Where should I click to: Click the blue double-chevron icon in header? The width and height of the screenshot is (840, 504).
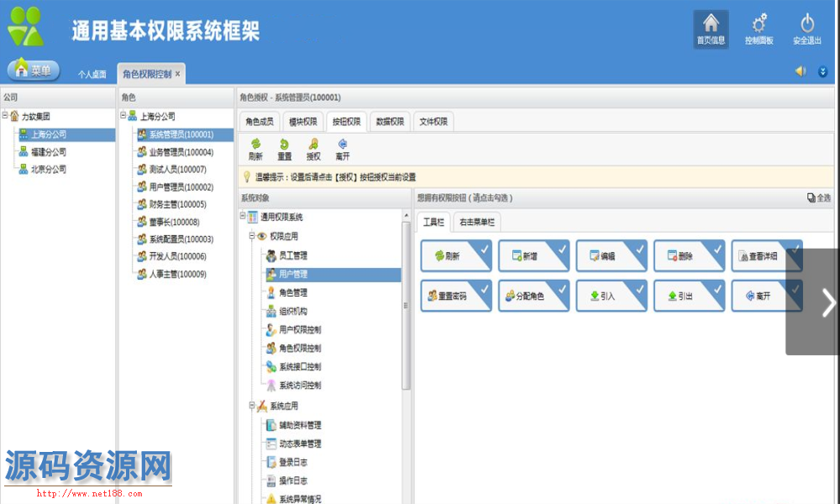pyautogui.click(x=823, y=71)
